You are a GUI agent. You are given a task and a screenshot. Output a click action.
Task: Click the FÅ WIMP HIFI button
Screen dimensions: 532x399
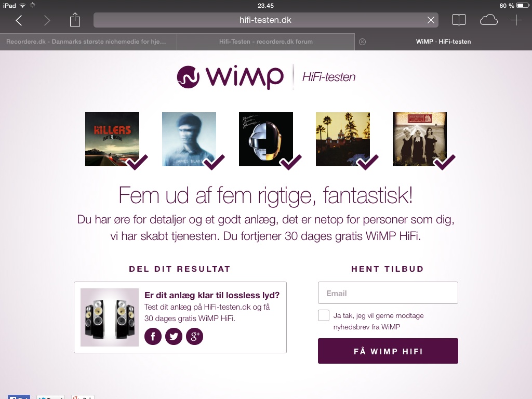(x=388, y=351)
